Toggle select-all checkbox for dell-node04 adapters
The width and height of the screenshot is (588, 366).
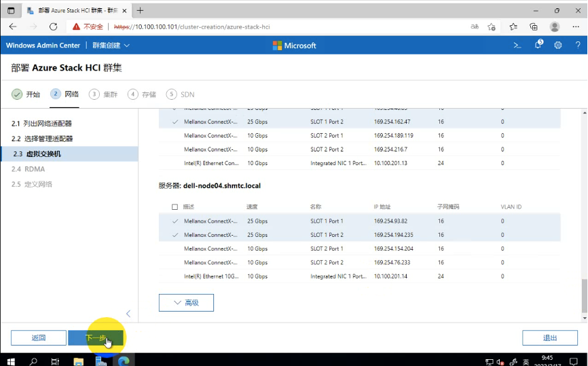pos(174,207)
